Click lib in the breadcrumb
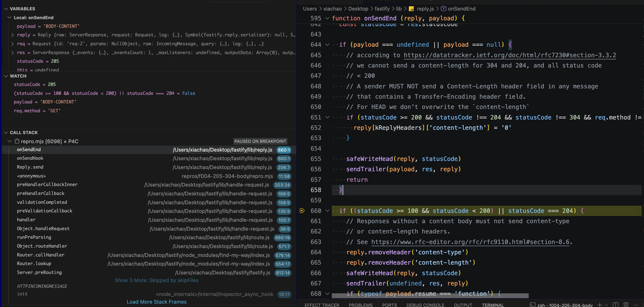644x307 pixels. coord(399,9)
